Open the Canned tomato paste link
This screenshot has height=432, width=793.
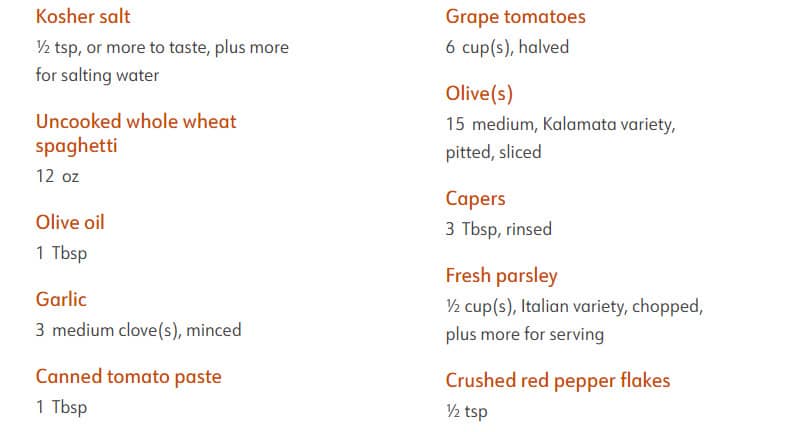[128, 377]
